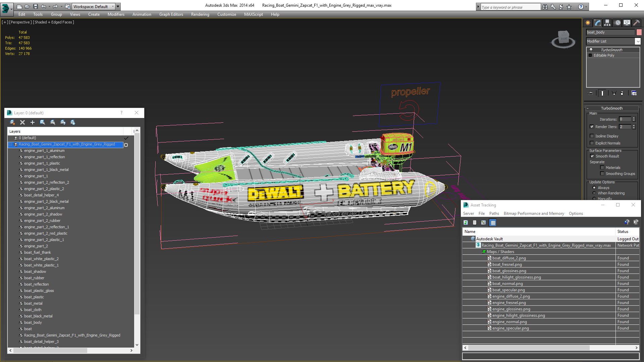
Task: Click the Redo arrow icon
Action: (x=55, y=6)
